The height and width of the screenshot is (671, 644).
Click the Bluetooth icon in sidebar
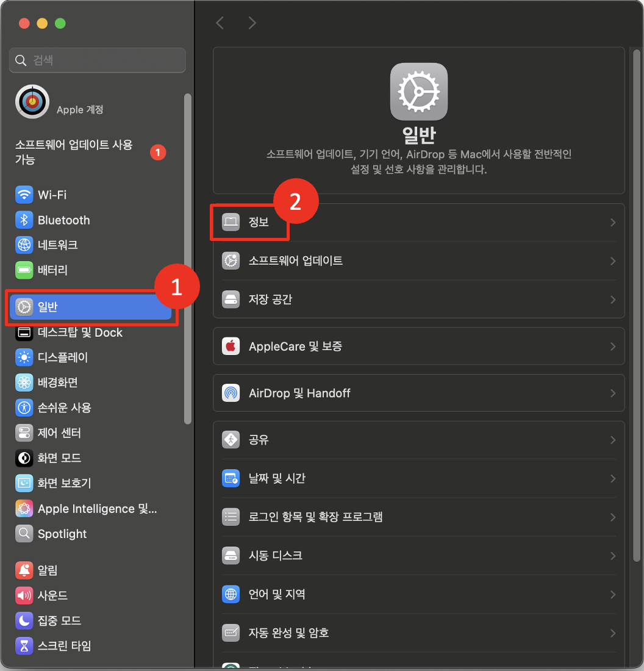pyautogui.click(x=24, y=220)
